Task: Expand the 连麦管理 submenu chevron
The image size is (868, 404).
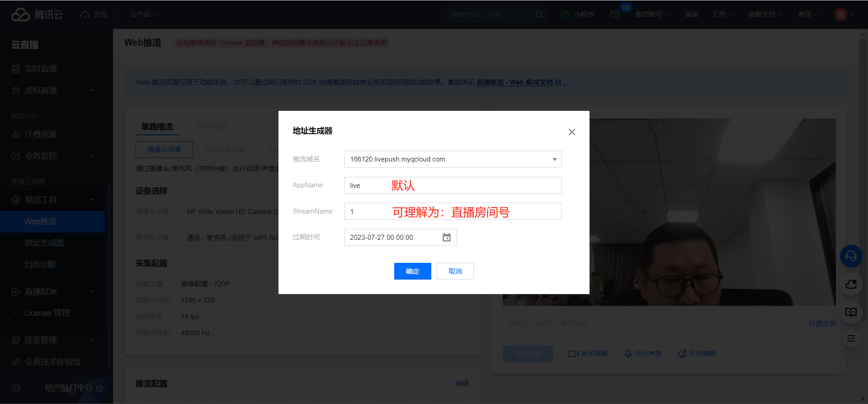Action: point(91,340)
